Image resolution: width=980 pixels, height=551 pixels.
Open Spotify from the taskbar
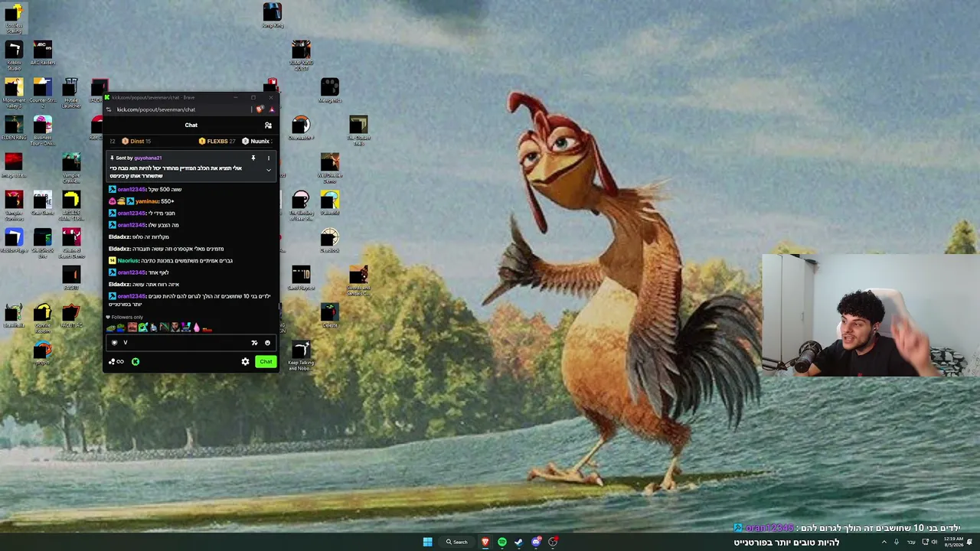[501, 542]
